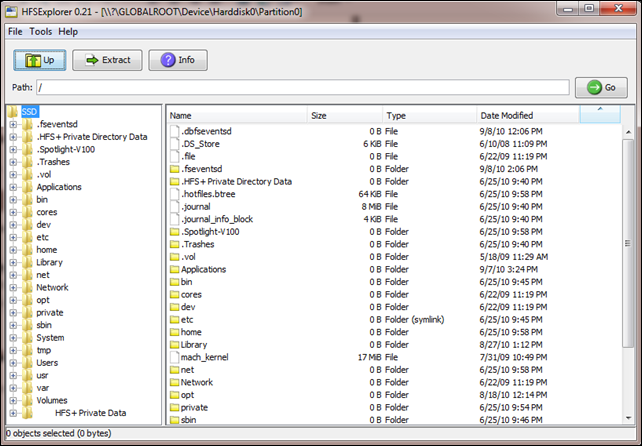Expand the System tree node
The image size is (642, 446).
[13, 338]
